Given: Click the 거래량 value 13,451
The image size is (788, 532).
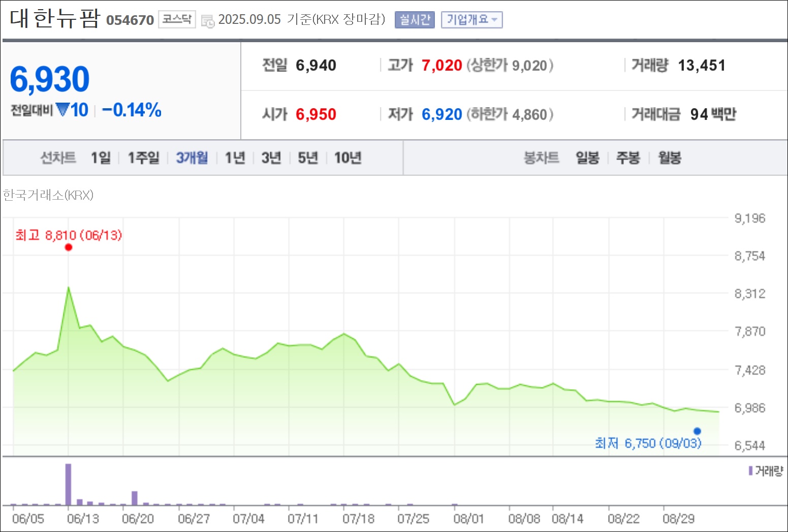Looking at the screenshot, I should (702, 66).
